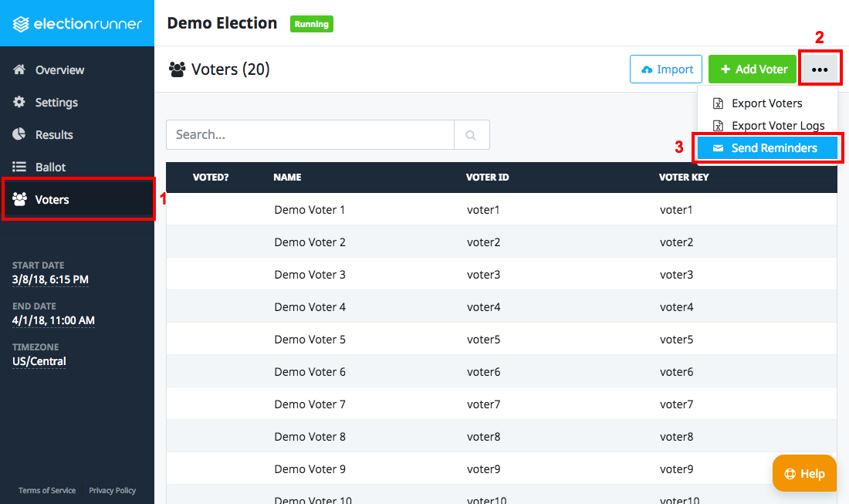Image resolution: width=849 pixels, height=504 pixels.
Task: Select Voters in sidebar
Action: coord(77,199)
